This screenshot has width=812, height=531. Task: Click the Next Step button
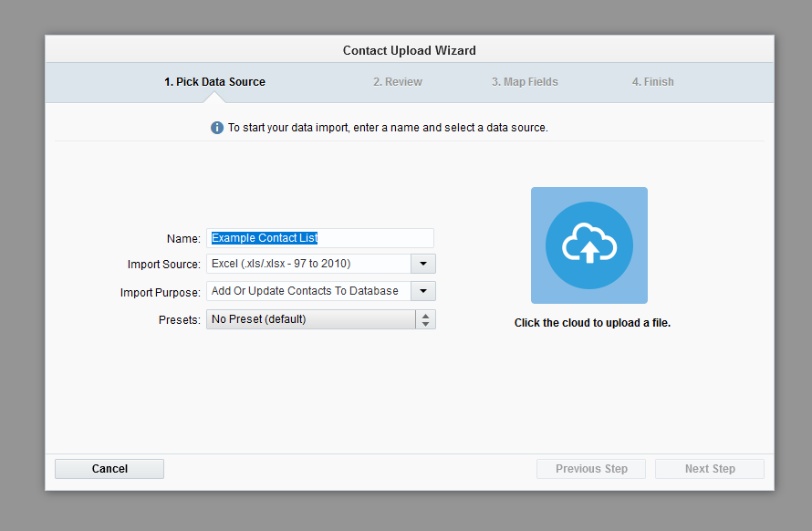click(710, 469)
